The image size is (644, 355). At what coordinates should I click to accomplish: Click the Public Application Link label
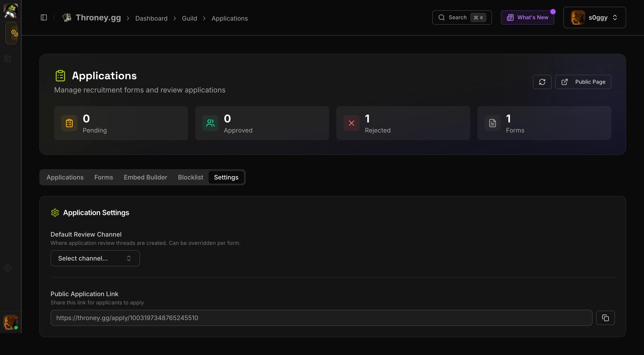point(84,294)
